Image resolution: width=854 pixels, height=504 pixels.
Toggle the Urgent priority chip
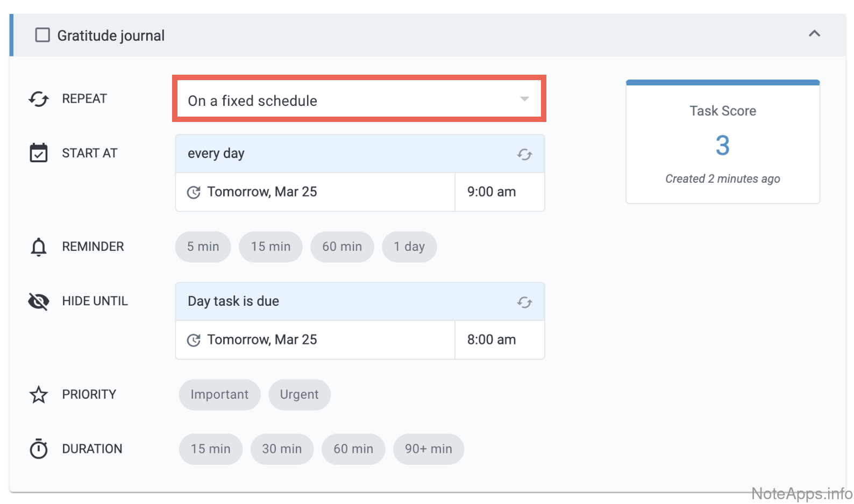pyautogui.click(x=299, y=395)
